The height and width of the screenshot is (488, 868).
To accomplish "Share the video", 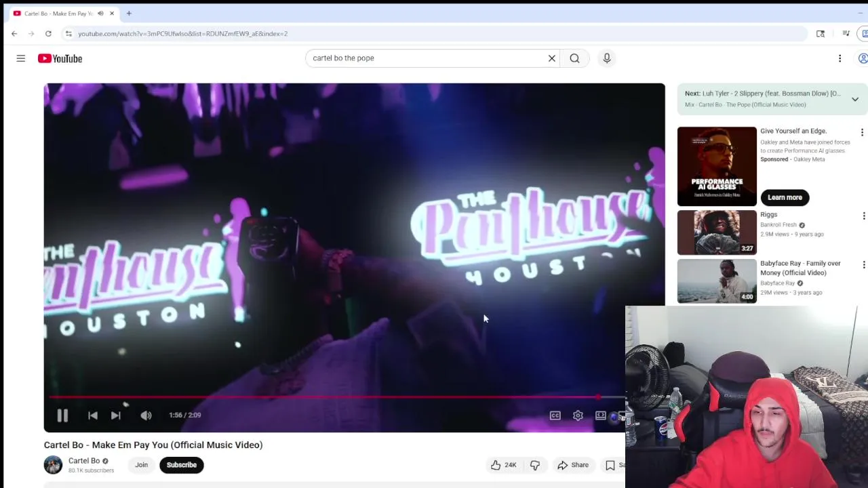I will point(573,465).
